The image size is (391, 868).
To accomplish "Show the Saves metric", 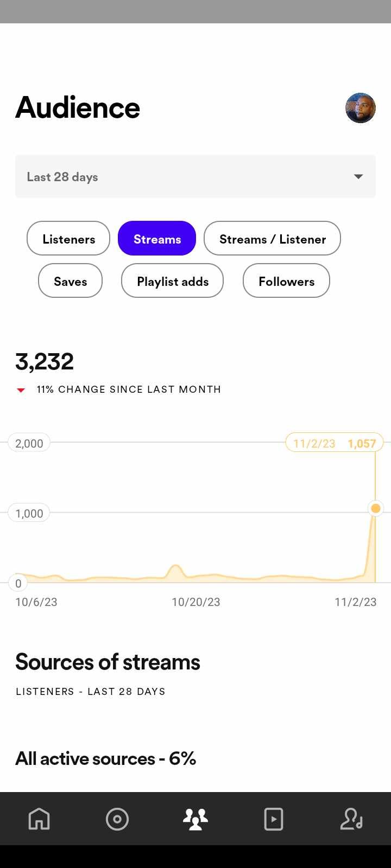I will tap(70, 281).
